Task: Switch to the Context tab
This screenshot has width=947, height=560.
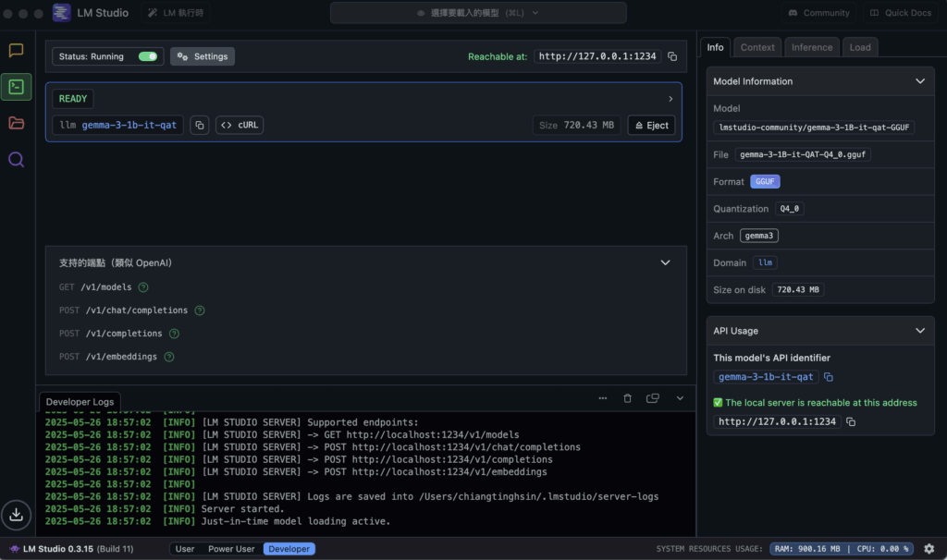Action: [x=757, y=47]
